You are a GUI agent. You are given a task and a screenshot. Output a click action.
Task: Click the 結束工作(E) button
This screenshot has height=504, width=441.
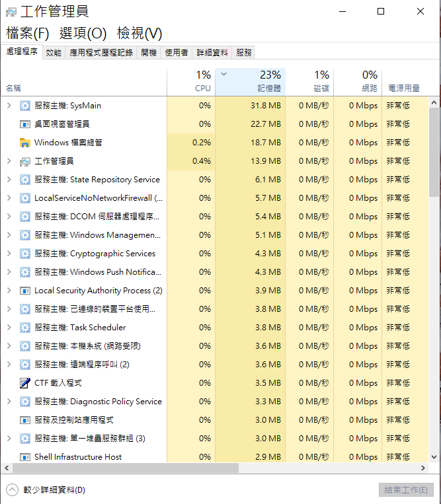[406, 490]
